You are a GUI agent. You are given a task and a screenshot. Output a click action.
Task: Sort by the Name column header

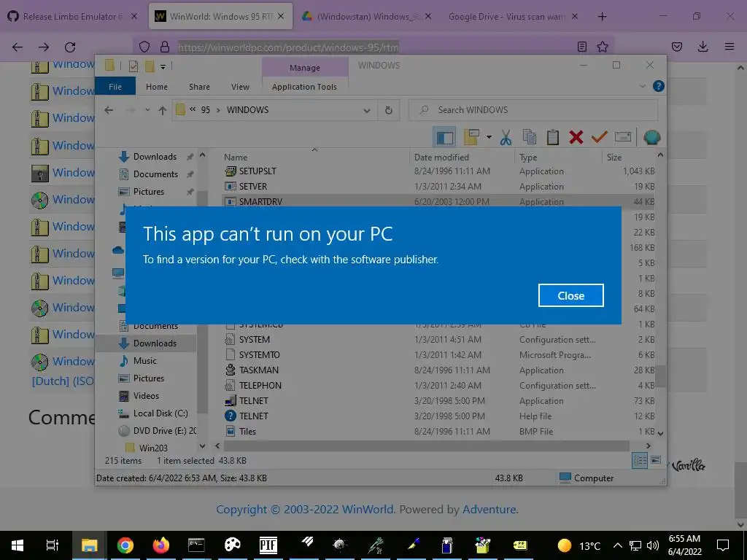236,157
